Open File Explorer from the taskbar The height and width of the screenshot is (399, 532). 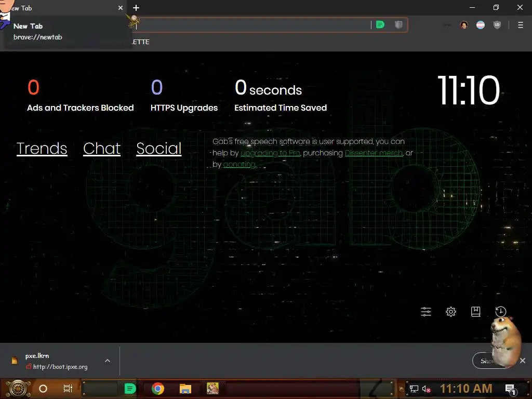pyautogui.click(x=185, y=389)
